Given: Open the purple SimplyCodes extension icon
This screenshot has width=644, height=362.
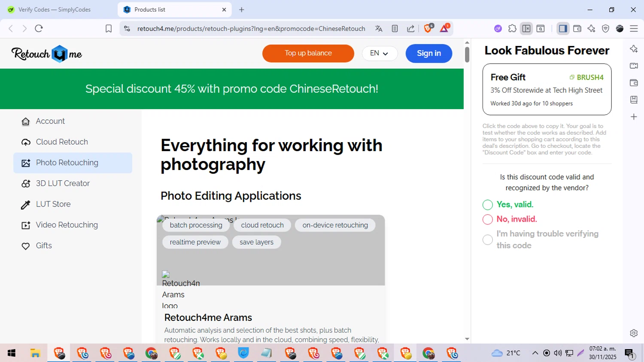Looking at the screenshot, I should pos(498,28).
